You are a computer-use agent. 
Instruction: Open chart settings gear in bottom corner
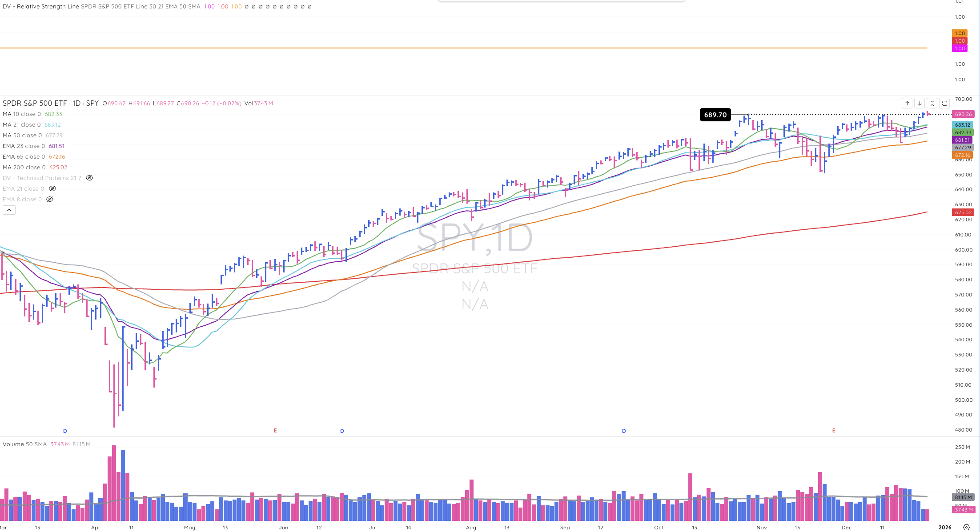(x=966, y=527)
